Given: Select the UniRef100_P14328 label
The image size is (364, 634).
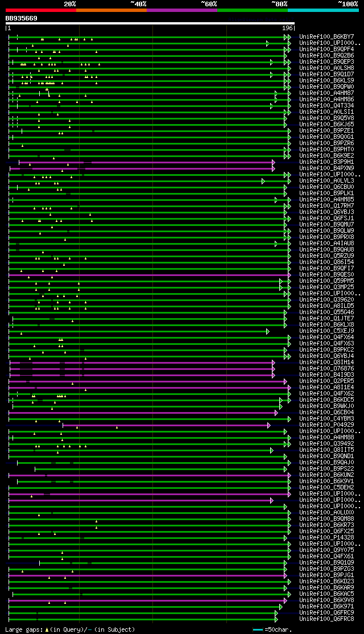Looking at the screenshot, I should click(327, 538).
